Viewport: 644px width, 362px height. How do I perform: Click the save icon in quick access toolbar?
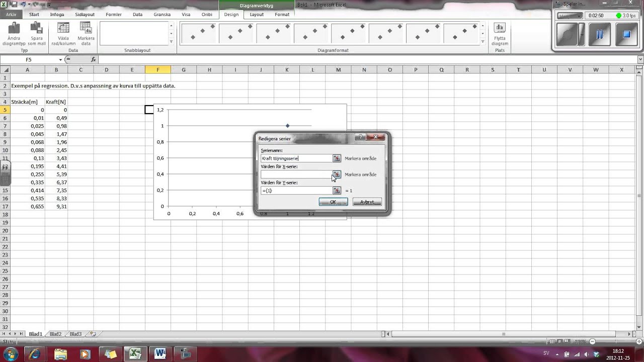(x=14, y=5)
